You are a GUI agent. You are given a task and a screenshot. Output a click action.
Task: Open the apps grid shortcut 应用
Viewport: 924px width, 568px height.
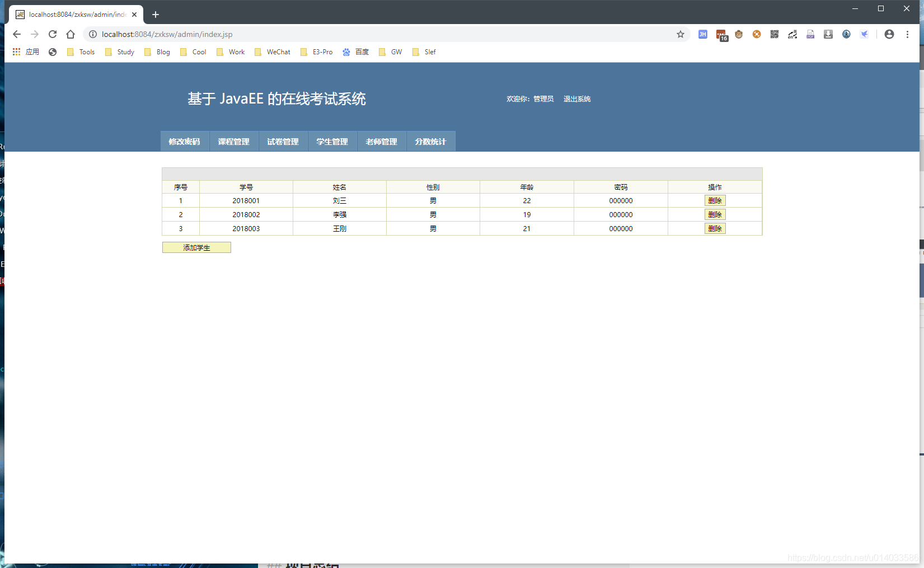pyautogui.click(x=26, y=52)
